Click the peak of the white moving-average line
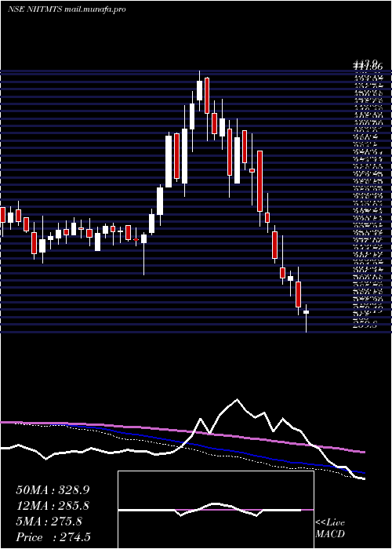The width and height of the screenshot is (392, 549). pyautogui.click(x=238, y=399)
